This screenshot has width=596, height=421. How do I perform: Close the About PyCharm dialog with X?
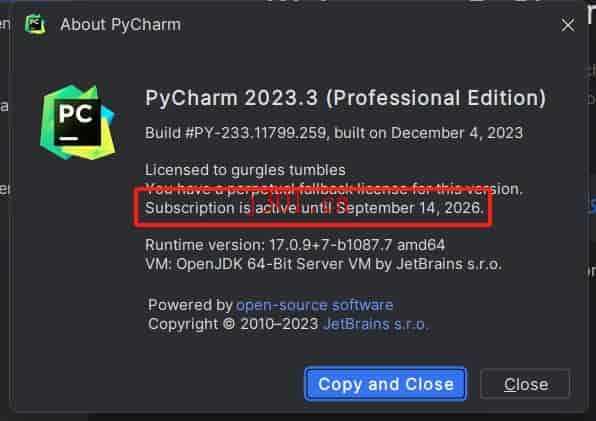pyautogui.click(x=567, y=25)
